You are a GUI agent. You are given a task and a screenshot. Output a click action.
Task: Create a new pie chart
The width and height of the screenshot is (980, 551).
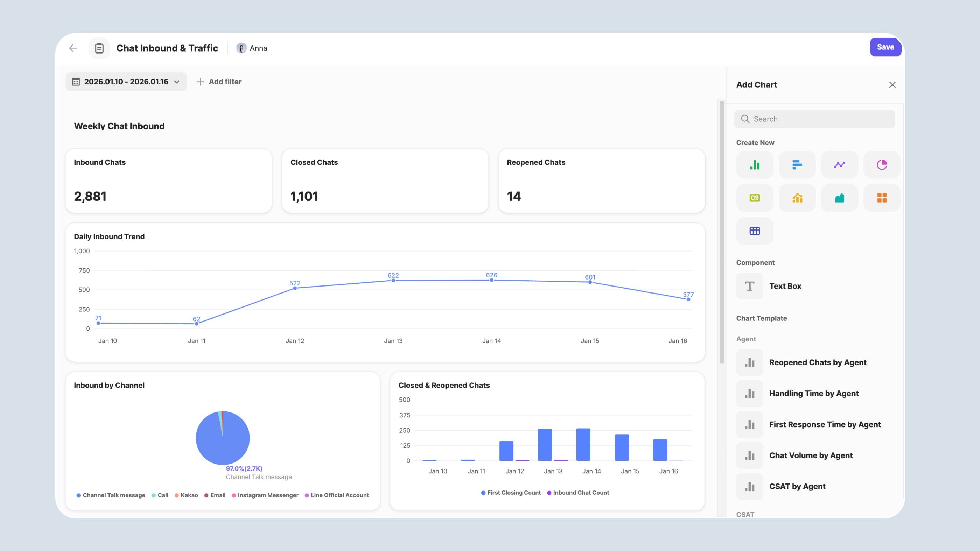[x=881, y=165]
